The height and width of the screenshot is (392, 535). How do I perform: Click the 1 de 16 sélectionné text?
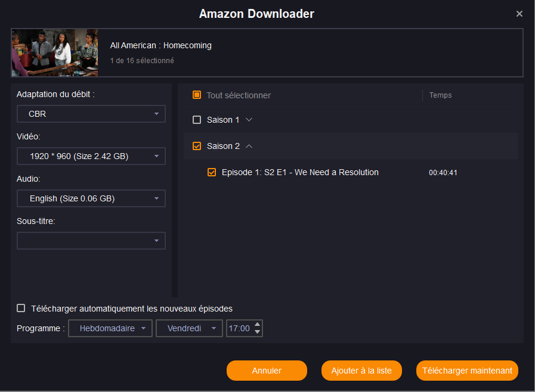[142, 60]
